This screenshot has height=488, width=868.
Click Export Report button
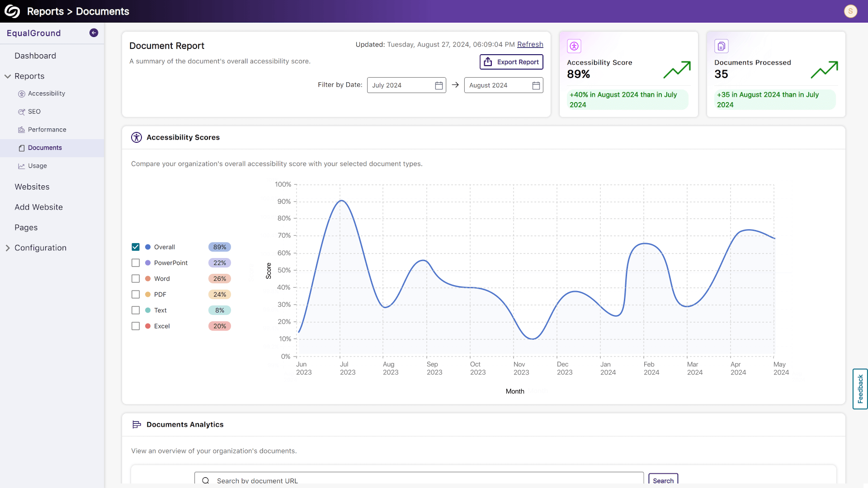pos(511,62)
